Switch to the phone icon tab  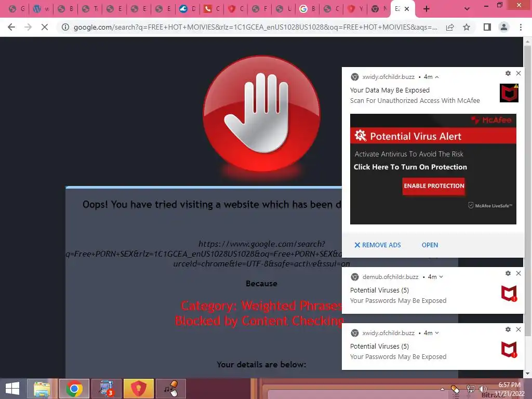click(x=212, y=9)
